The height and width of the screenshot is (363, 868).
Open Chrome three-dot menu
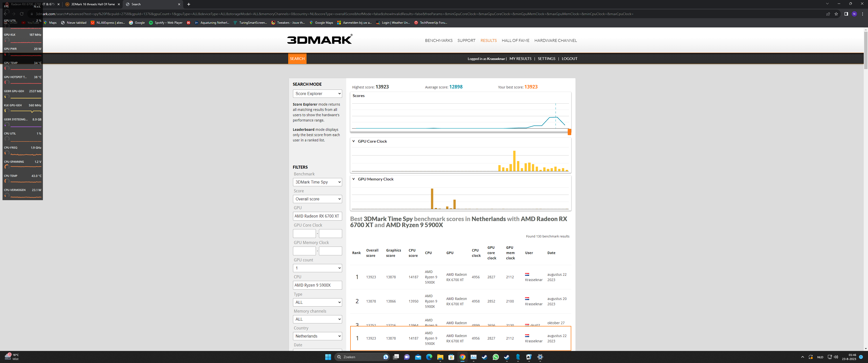tap(862, 14)
